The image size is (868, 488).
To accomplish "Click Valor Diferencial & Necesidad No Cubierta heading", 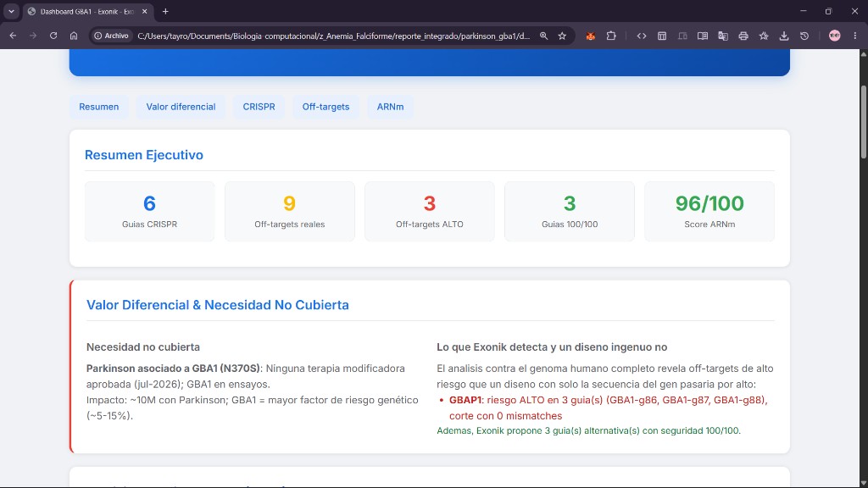I will click(x=218, y=305).
